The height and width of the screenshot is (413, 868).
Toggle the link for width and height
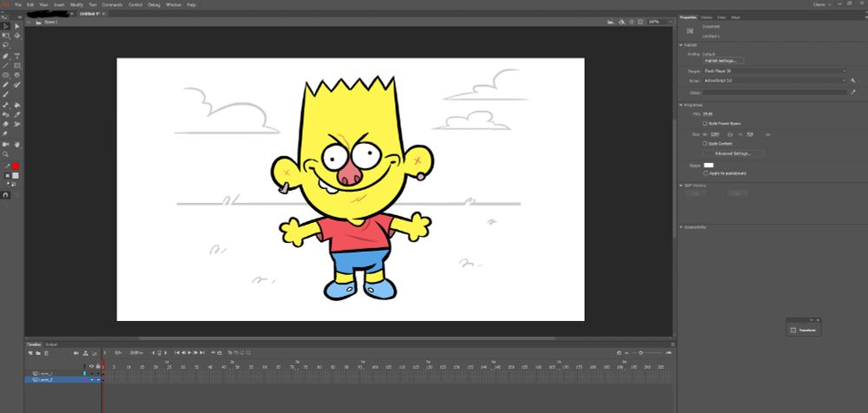730,134
